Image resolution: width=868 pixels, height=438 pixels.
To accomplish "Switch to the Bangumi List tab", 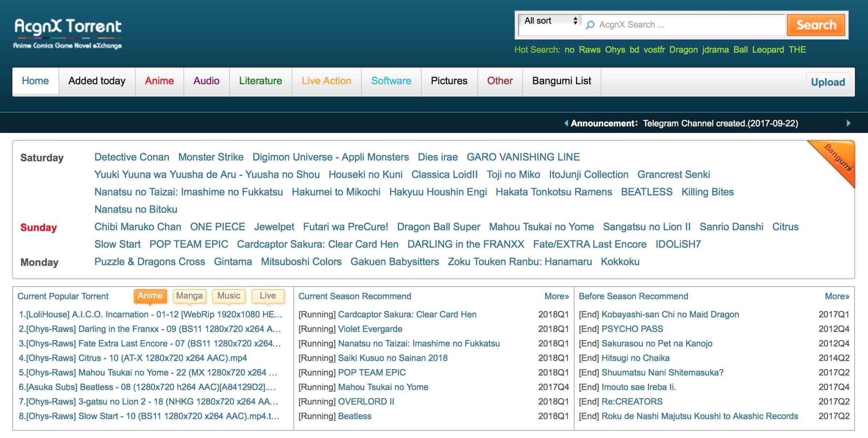I will coord(561,81).
